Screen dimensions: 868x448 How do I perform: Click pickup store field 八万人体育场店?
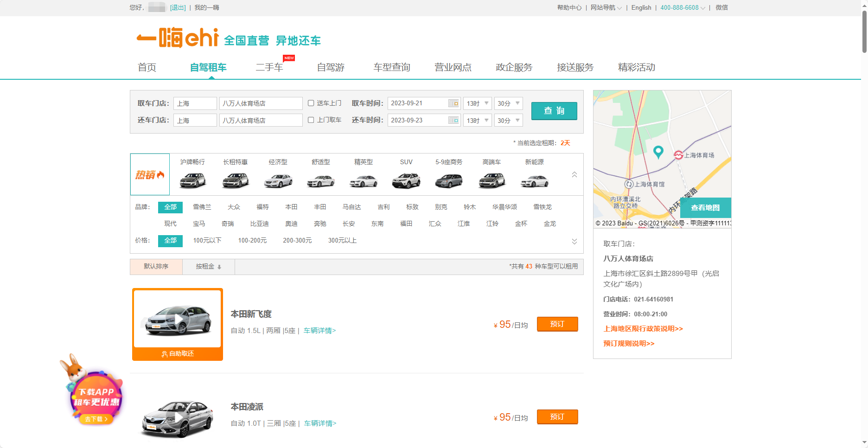click(x=261, y=103)
